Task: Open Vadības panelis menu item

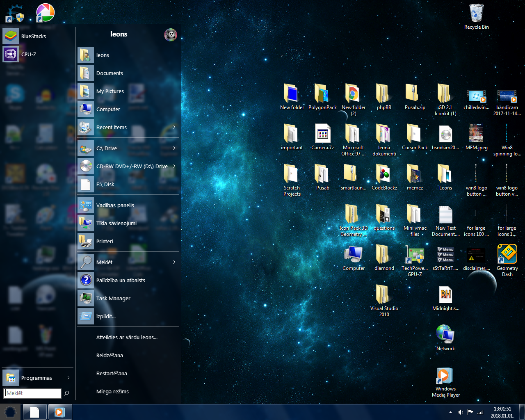Action: click(115, 205)
